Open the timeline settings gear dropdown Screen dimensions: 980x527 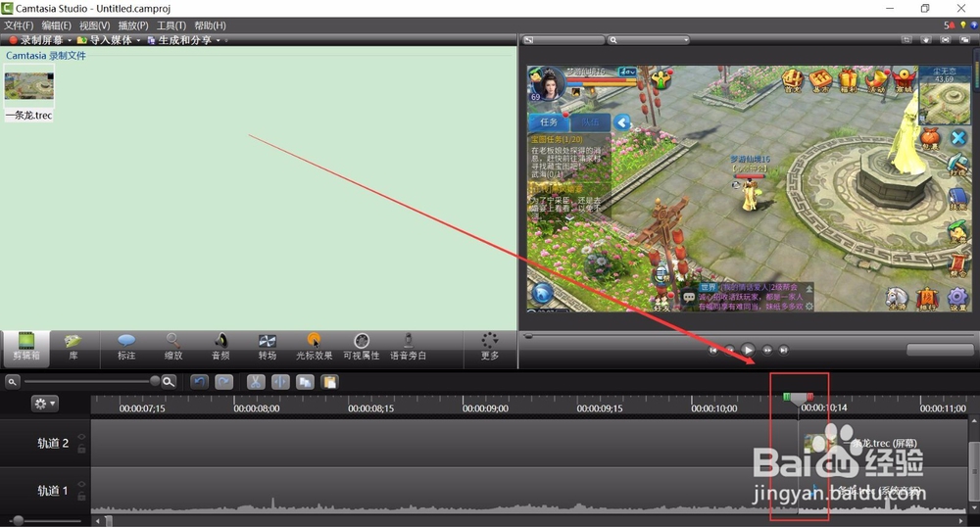pos(44,404)
